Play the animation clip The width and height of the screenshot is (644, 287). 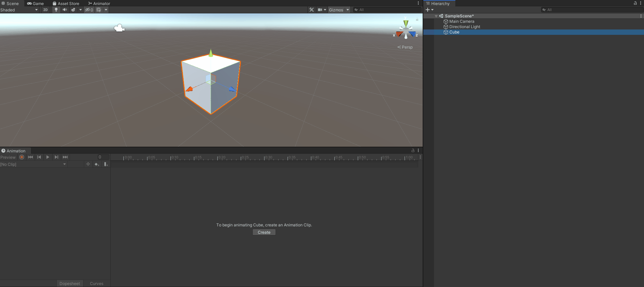pyautogui.click(x=48, y=157)
